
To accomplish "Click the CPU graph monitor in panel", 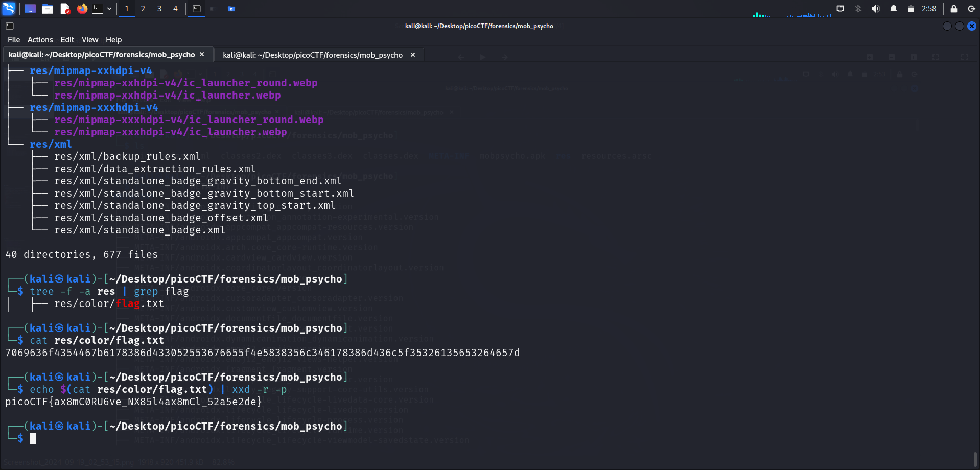I will [x=791, y=14].
